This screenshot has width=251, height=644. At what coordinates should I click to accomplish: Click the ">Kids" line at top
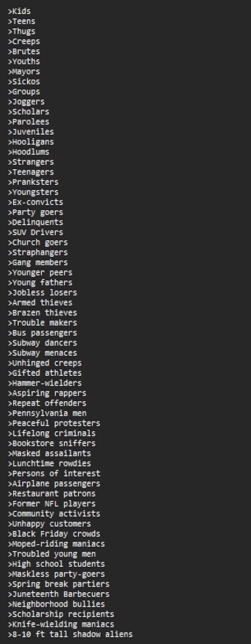tap(19, 11)
